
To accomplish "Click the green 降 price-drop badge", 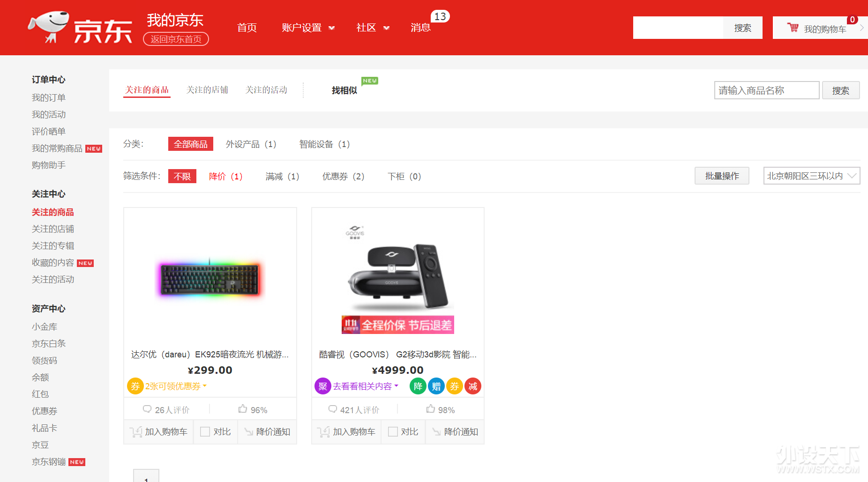I will tap(418, 386).
